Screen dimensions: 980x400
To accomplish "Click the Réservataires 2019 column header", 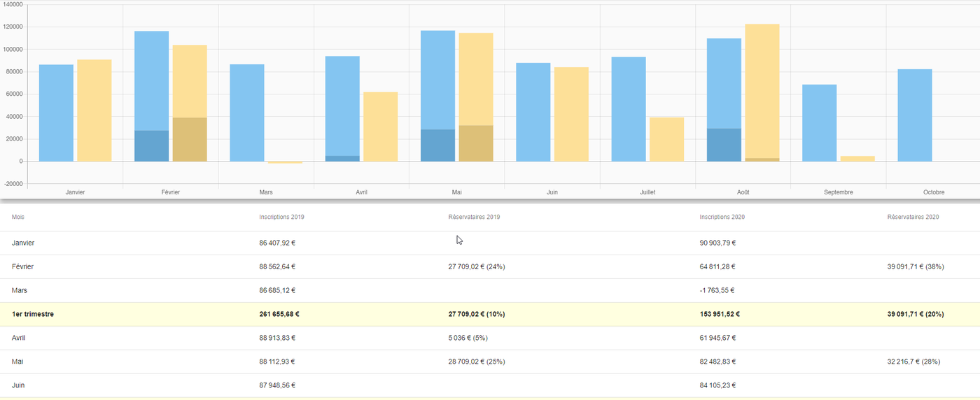I will pyautogui.click(x=474, y=217).
